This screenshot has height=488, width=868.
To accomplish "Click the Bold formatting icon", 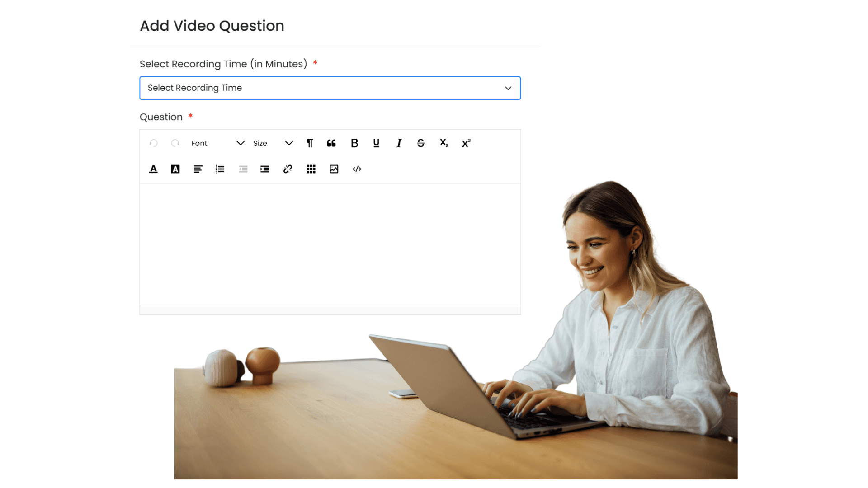I will coord(354,143).
